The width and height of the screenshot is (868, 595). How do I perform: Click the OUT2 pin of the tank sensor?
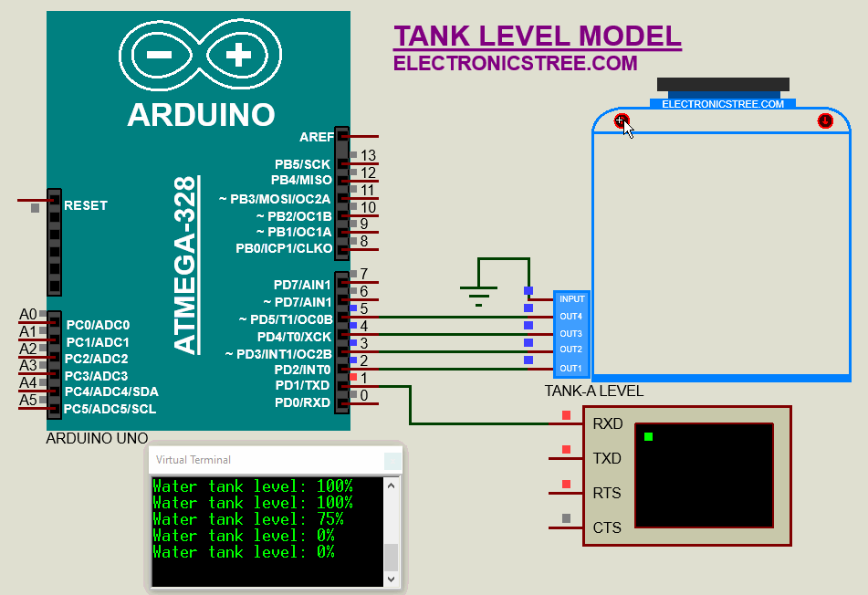[570, 350]
